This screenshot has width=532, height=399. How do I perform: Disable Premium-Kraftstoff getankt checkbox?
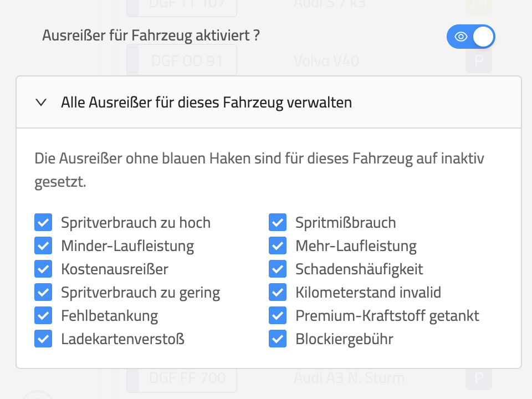278,315
